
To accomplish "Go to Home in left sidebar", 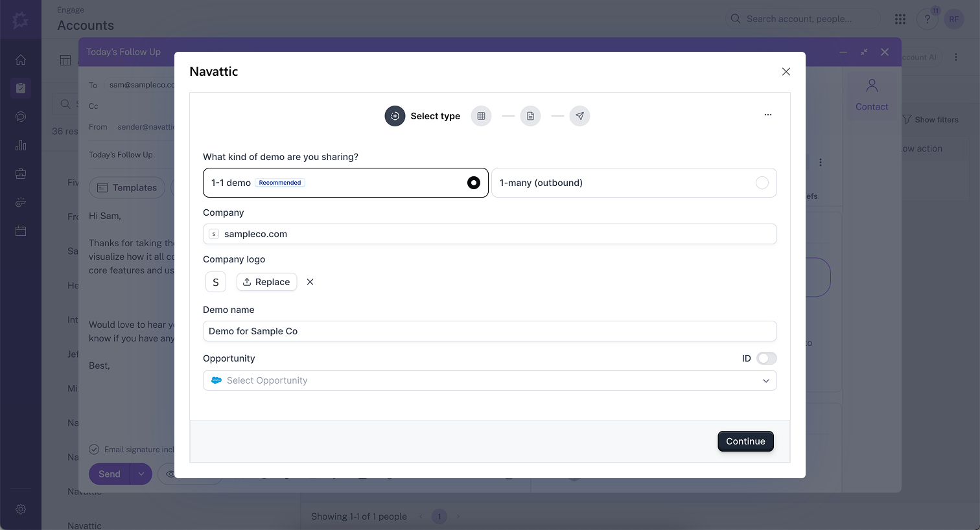I will pos(21,60).
